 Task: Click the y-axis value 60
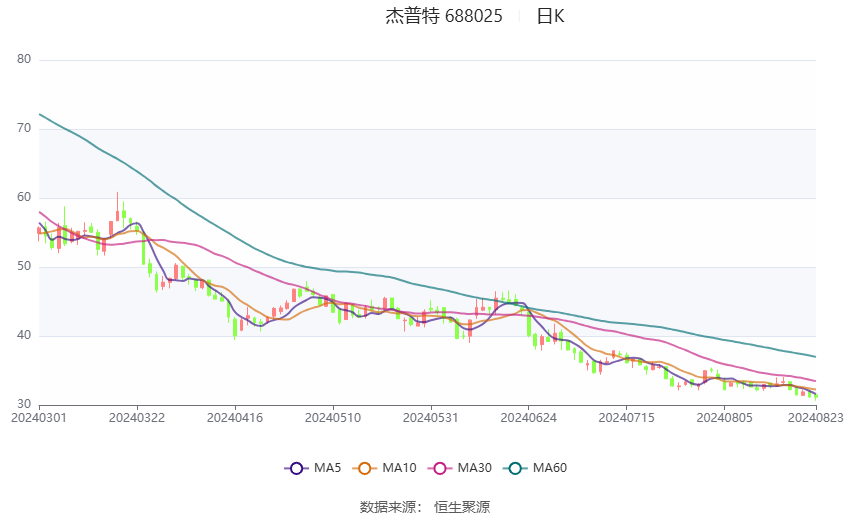coord(24,197)
